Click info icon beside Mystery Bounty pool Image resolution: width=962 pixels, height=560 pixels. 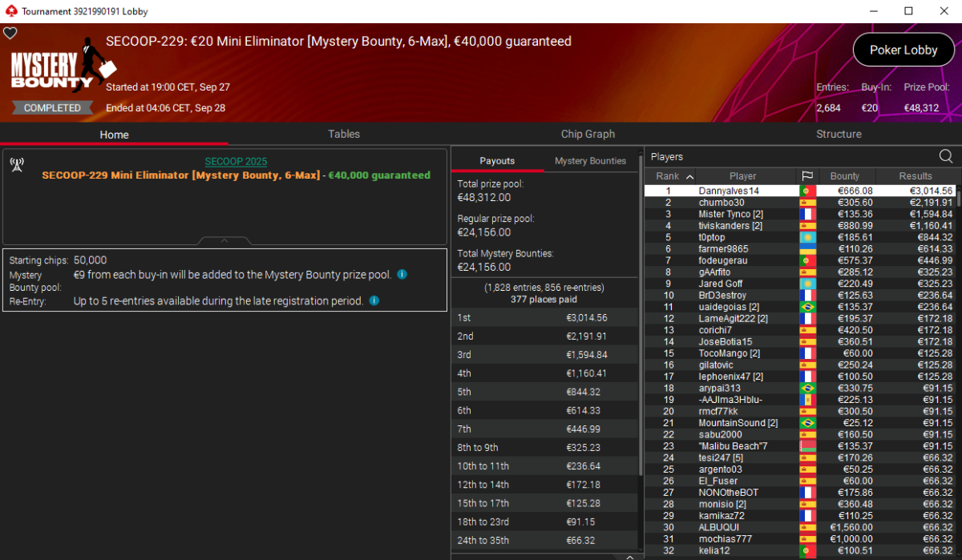point(402,274)
